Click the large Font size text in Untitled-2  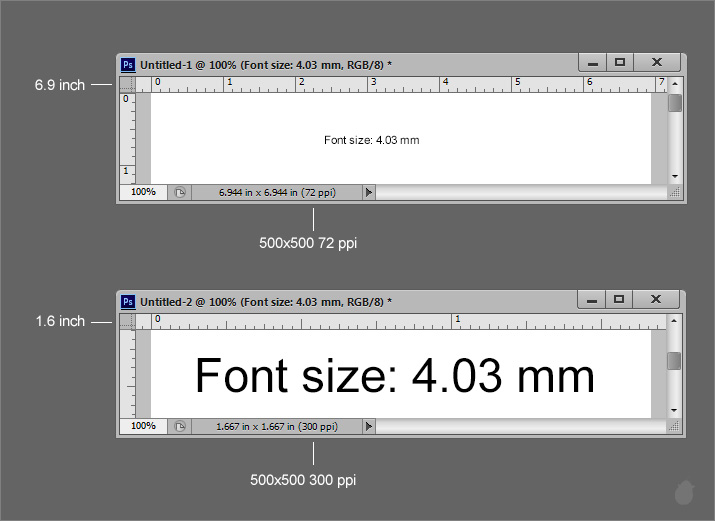click(395, 376)
